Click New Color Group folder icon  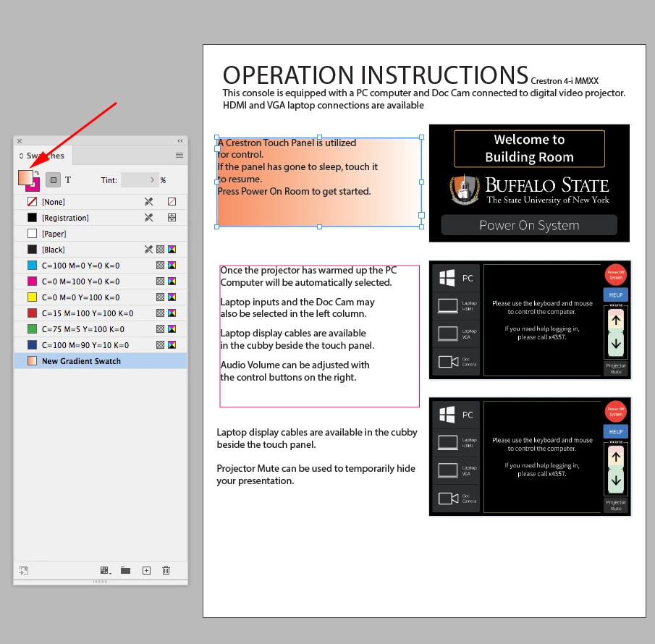[125, 570]
